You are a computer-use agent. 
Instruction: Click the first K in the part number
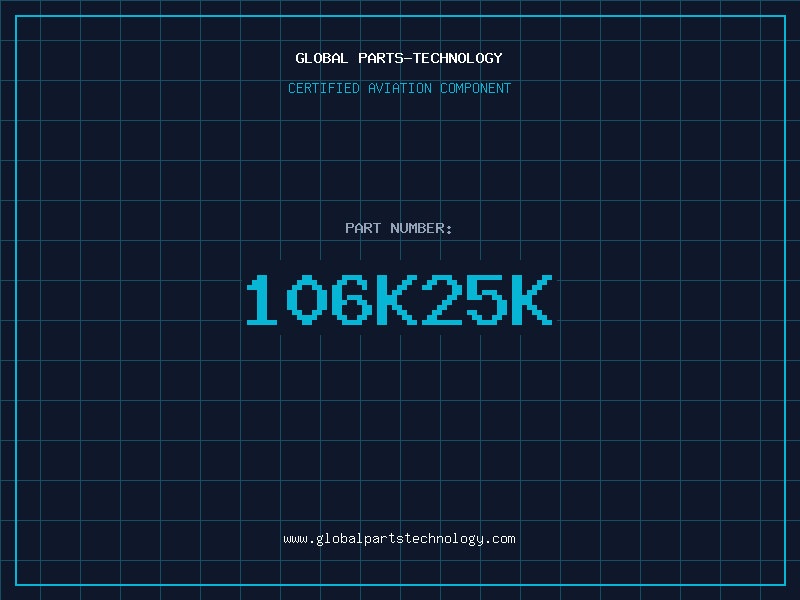(397, 300)
